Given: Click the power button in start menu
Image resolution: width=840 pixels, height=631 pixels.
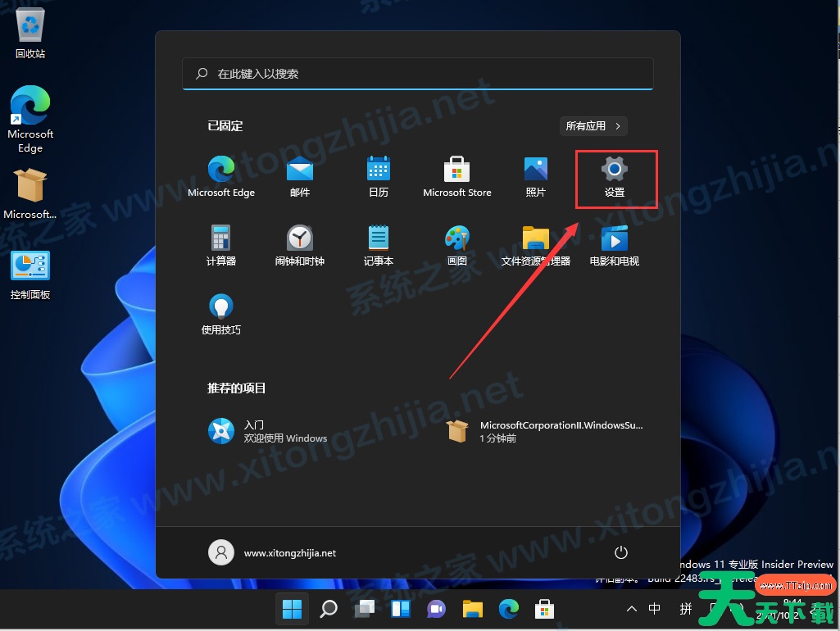Looking at the screenshot, I should [x=621, y=553].
